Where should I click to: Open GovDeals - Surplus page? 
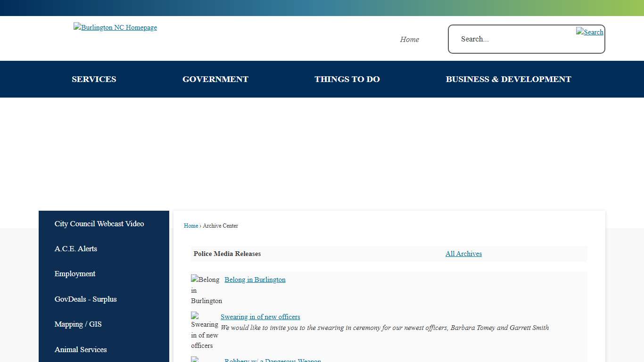(85, 299)
